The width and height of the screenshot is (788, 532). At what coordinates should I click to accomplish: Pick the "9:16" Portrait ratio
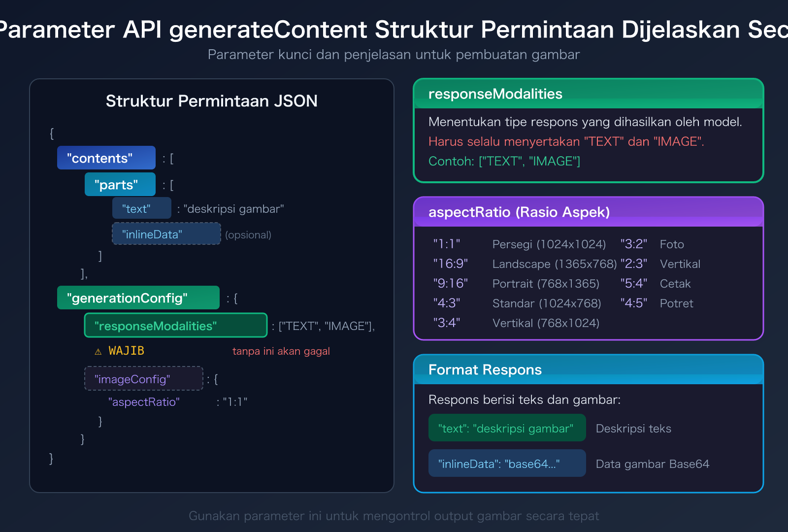click(x=450, y=283)
